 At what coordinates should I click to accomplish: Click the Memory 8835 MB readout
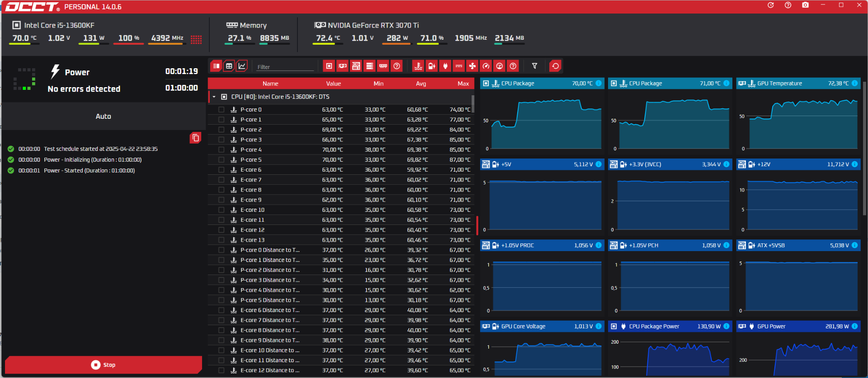click(x=274, y=38)
